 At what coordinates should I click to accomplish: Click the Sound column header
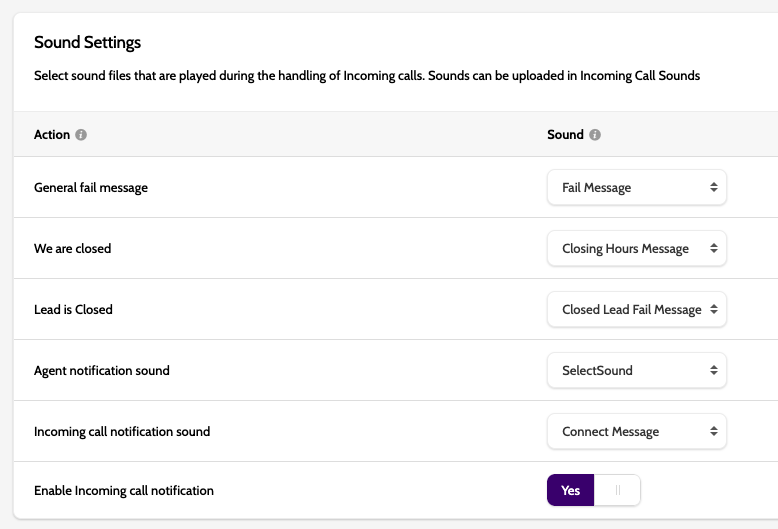(x=565, y=135)
